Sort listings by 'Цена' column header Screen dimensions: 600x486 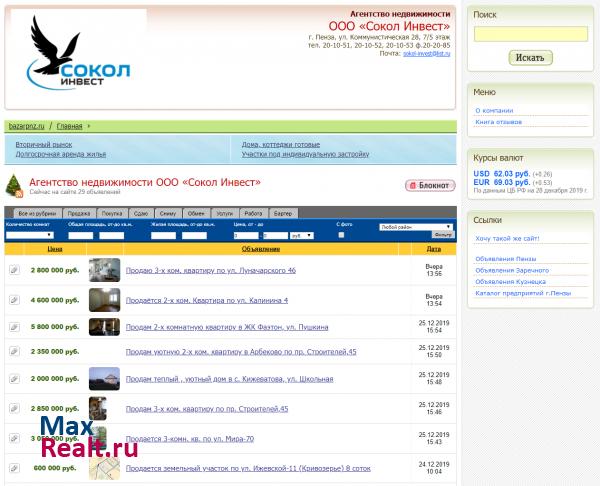pyautogui.click(x=55, y=249)
